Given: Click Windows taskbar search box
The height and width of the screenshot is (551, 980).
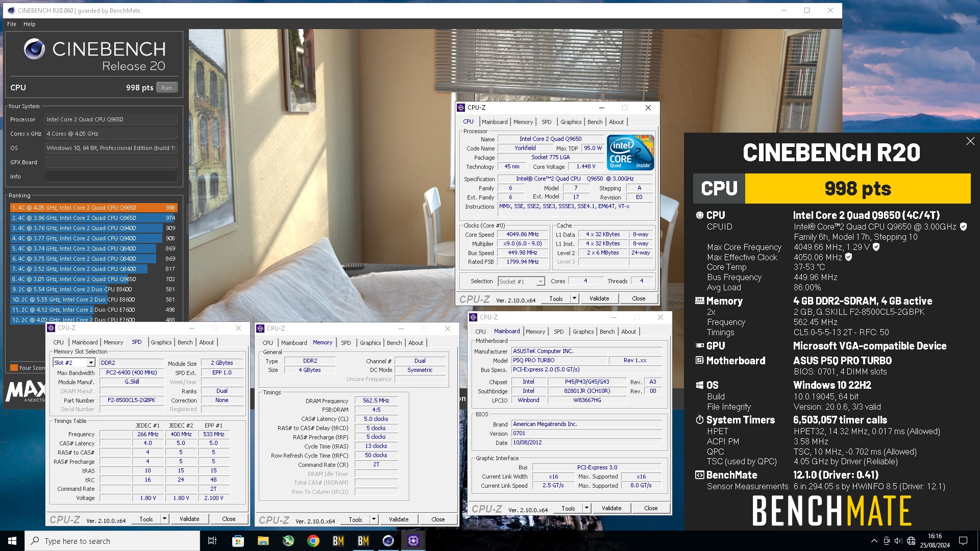Looking at the screenshot, I should point(112,541).
